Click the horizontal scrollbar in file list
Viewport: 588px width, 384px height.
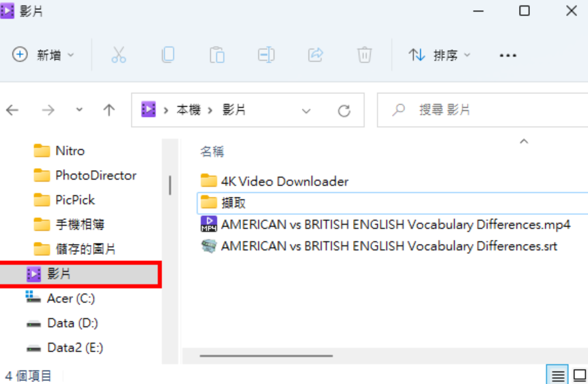pyautogui.click(x=266, y=355)
